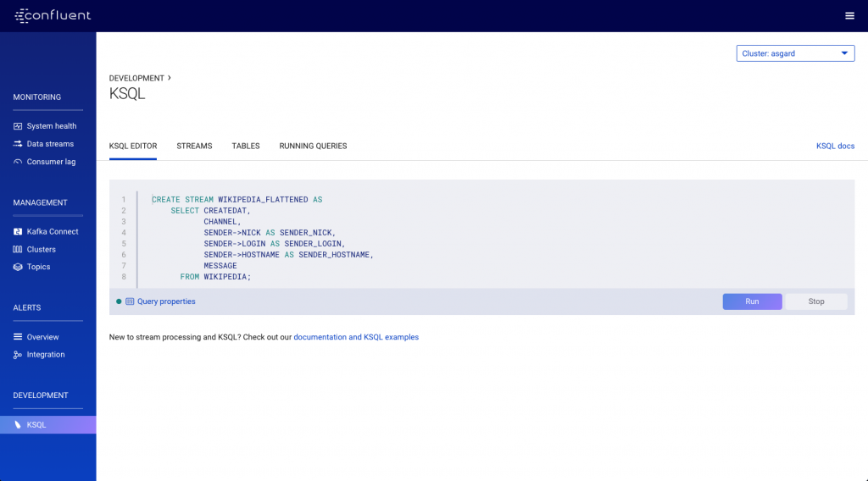The height and width of the screenshot is (481, 868).
Task: Switch to the STREAMS tab
Action: tap(194, 146)
